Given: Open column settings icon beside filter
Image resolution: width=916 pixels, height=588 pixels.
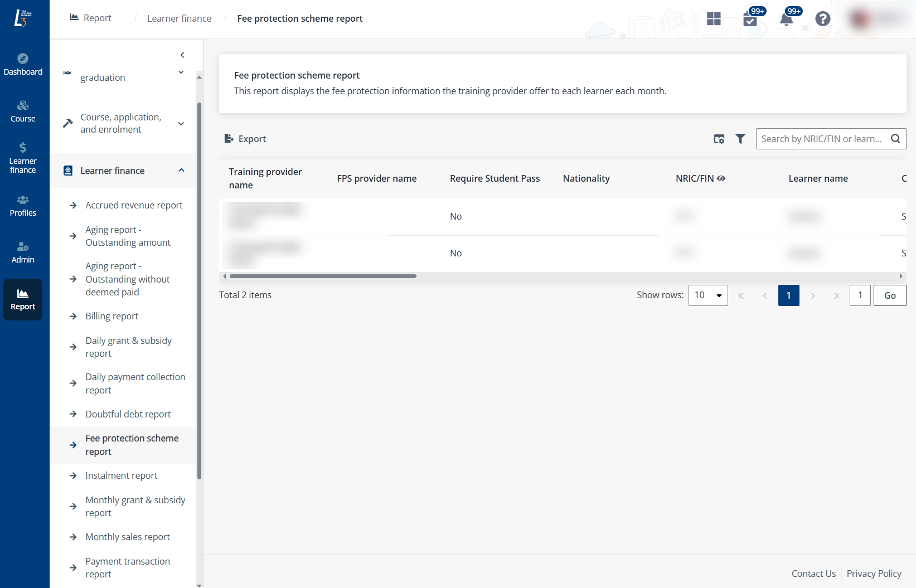Looking at the screenshot, I should 719,139.
